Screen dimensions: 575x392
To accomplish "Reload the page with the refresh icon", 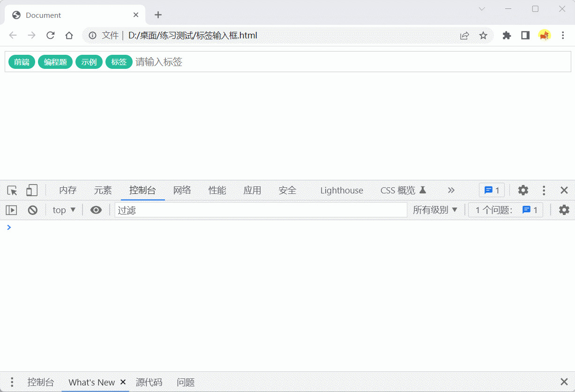I will (x=50, y=35).
